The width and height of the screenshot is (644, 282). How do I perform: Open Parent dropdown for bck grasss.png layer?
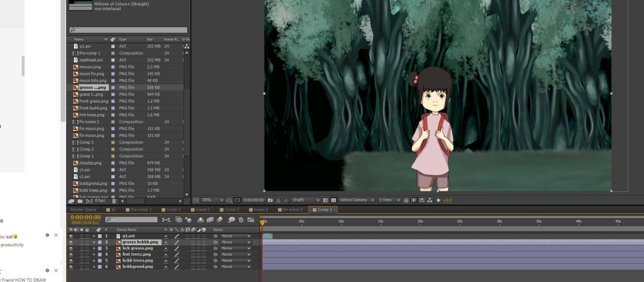236,248
